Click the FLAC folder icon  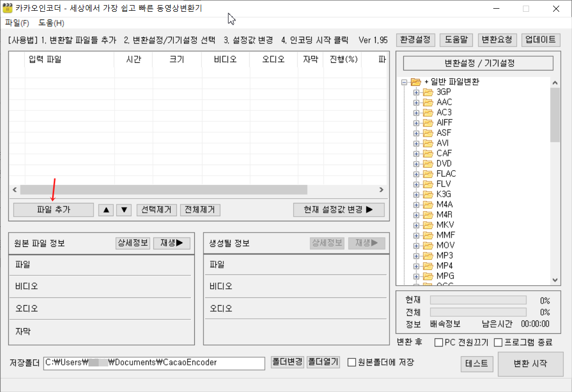pos(428,174)
